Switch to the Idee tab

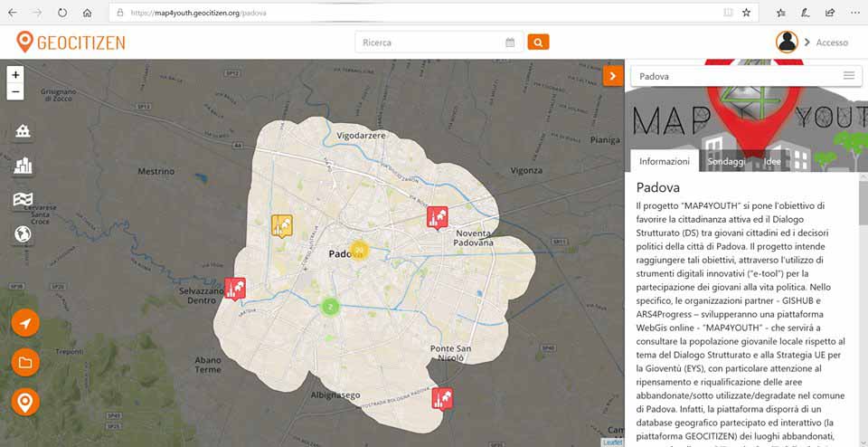click(x=772, y=161)
